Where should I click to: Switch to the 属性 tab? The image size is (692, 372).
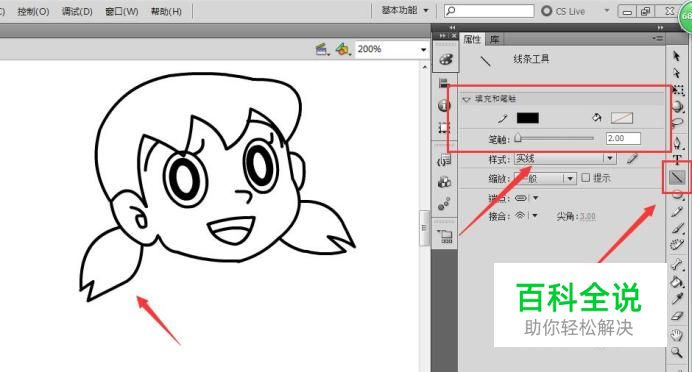tap(472, 39)
